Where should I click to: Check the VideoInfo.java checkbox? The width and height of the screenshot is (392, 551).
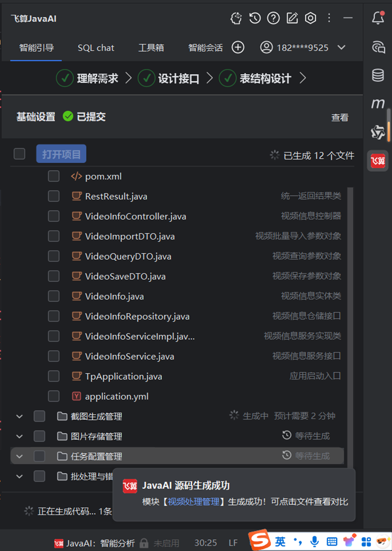(53, 296)
